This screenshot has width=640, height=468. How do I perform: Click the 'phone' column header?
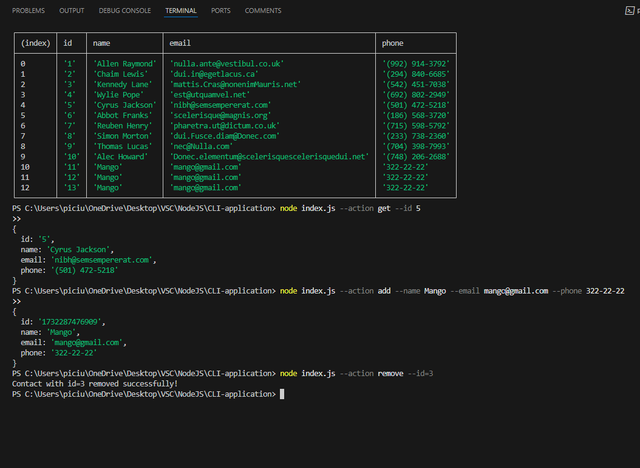pyautogui.click(x=392, y=43)
